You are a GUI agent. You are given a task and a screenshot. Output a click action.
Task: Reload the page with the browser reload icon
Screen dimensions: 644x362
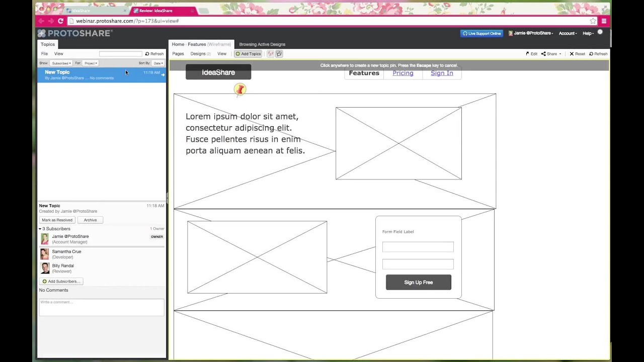tap(60, 21)
